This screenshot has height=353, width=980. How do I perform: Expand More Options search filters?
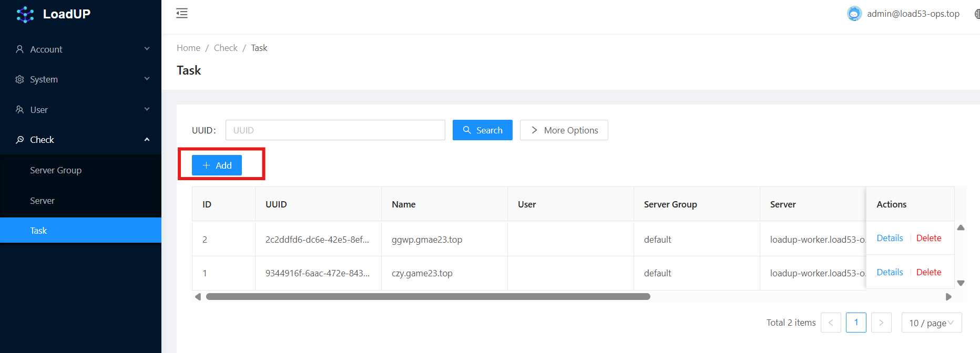(564, 130)
